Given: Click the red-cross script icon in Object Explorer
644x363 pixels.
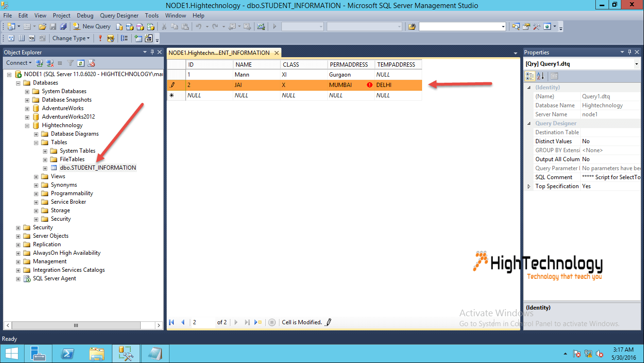Looking at the screenshot, I should [92, 63].
